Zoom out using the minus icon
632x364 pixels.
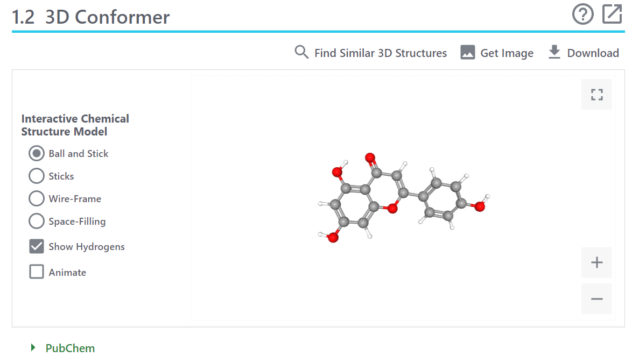pyautogui.click(x=596, y=298)
